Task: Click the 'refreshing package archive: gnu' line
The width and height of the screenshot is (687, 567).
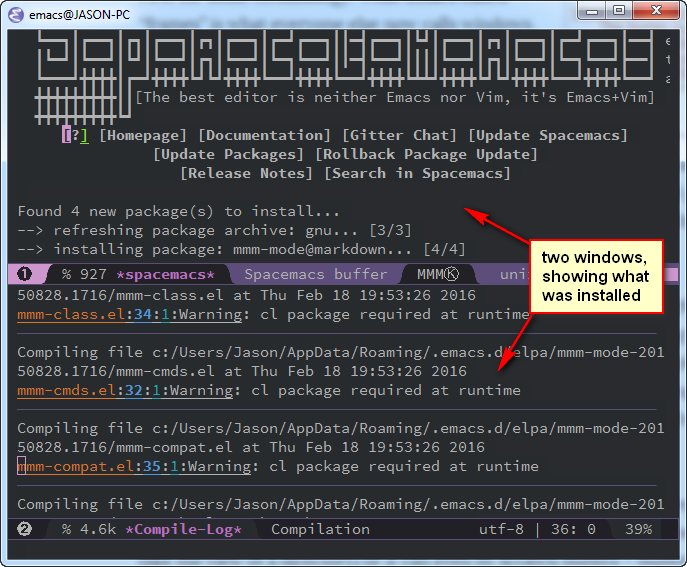Action: [214, 230]
